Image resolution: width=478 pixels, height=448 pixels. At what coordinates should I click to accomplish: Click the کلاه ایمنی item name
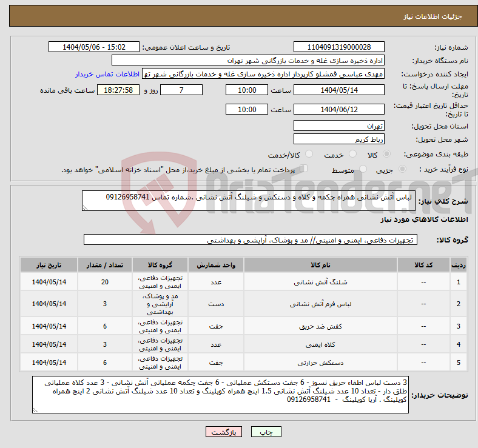[320, 344]
